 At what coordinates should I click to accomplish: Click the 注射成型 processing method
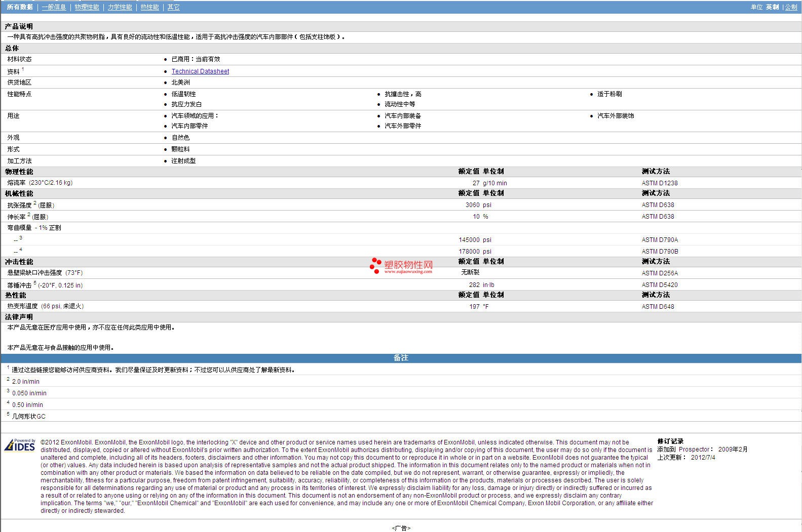point(183,161)
